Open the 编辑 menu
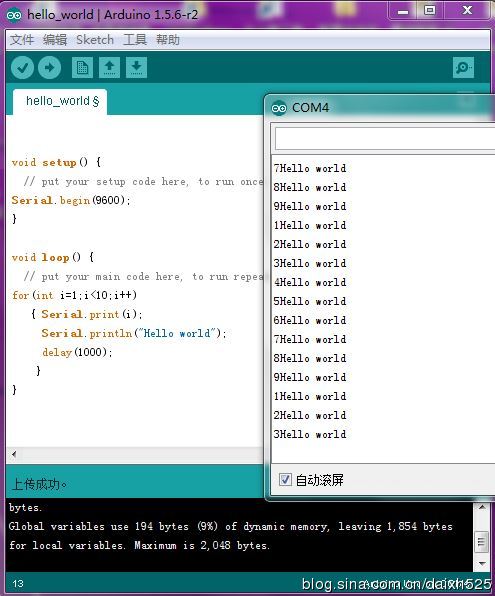Screen dimensions: 495x596 point(55,40)
